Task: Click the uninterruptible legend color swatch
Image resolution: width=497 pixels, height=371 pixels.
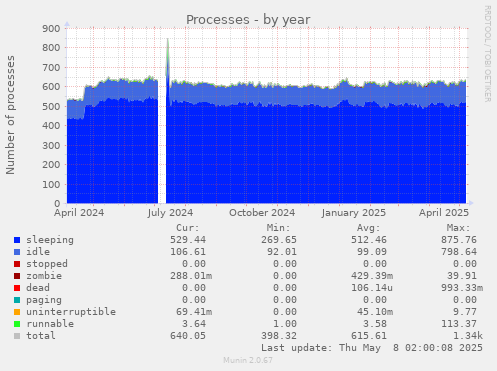Action: 17,312
